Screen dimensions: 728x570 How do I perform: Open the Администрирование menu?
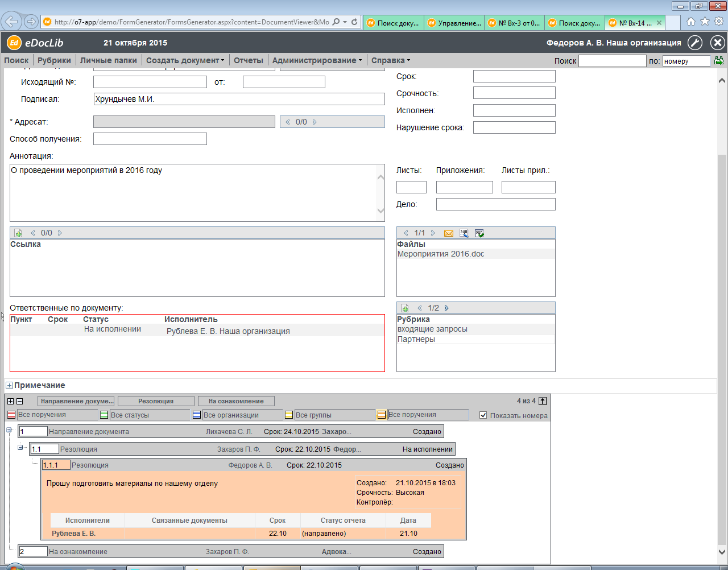tap(317, 60)
